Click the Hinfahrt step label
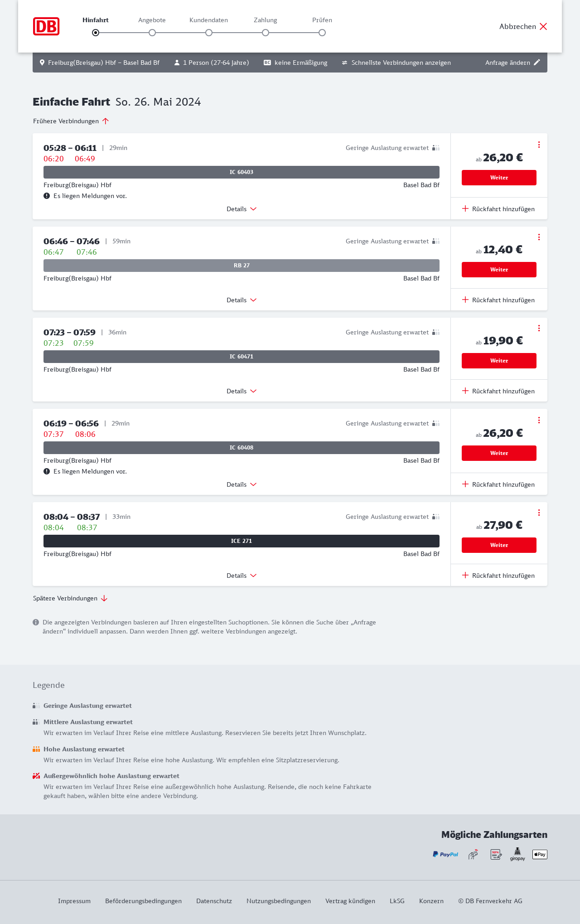 (96, 20)
